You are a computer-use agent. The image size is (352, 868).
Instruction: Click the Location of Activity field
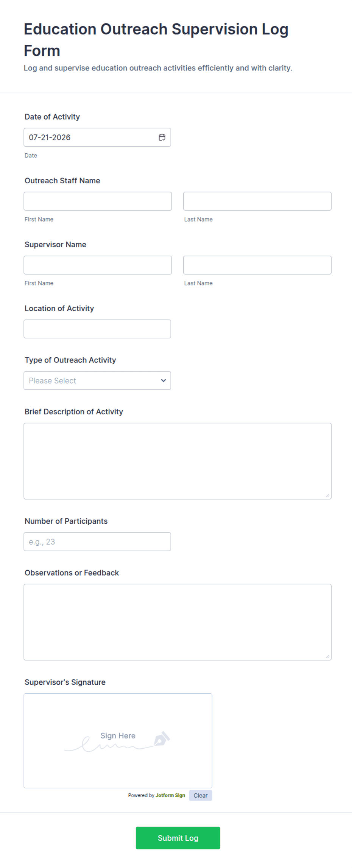point(97,329)
